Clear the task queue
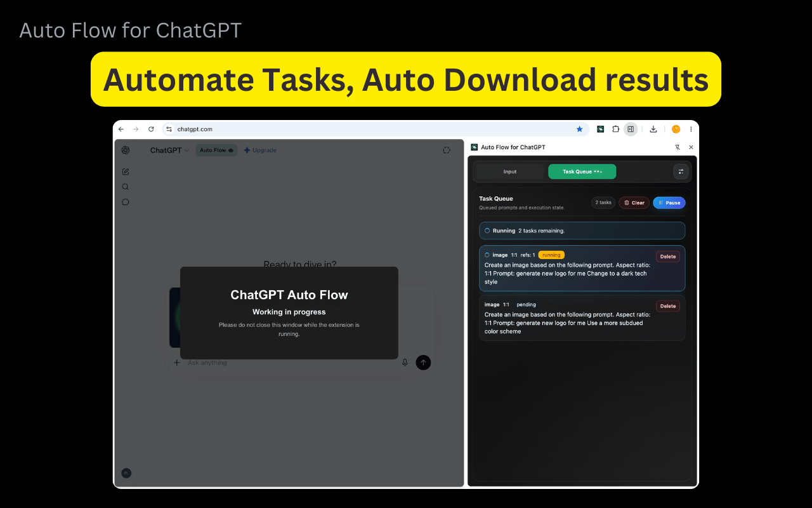The height and width of the screenshot is (508, 812). [634, 203]
